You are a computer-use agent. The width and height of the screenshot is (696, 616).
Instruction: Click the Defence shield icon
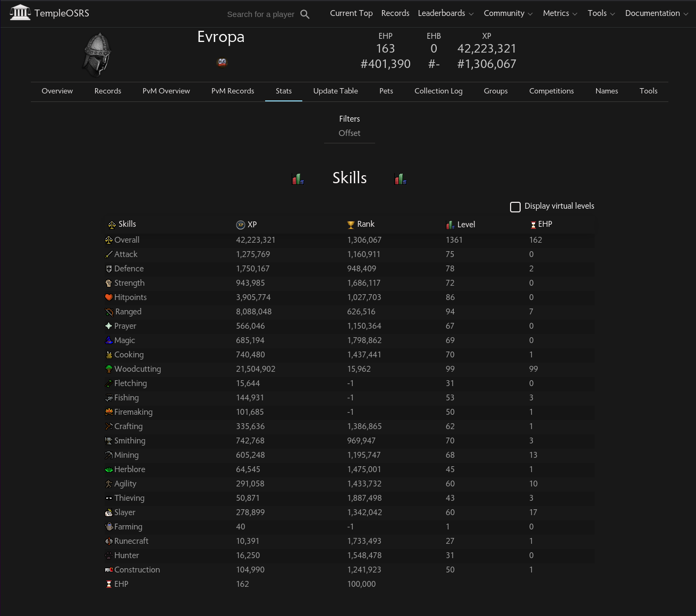pos(109,269)
